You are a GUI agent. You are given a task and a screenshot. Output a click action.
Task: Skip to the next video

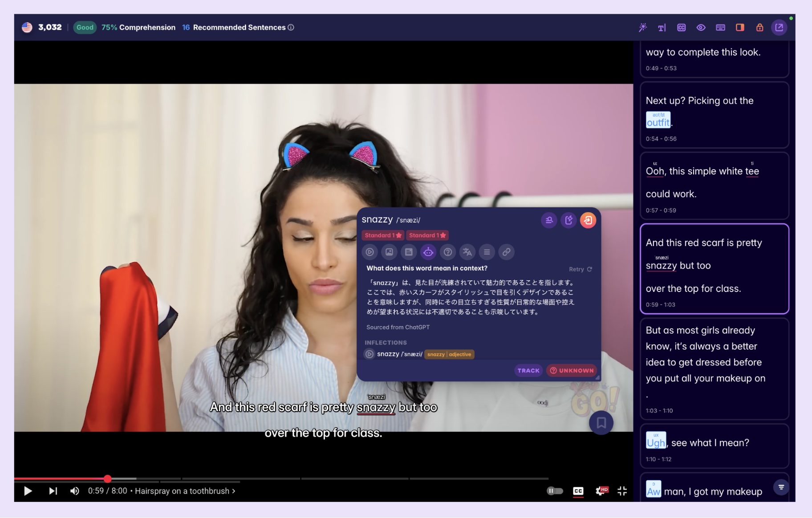53,491
